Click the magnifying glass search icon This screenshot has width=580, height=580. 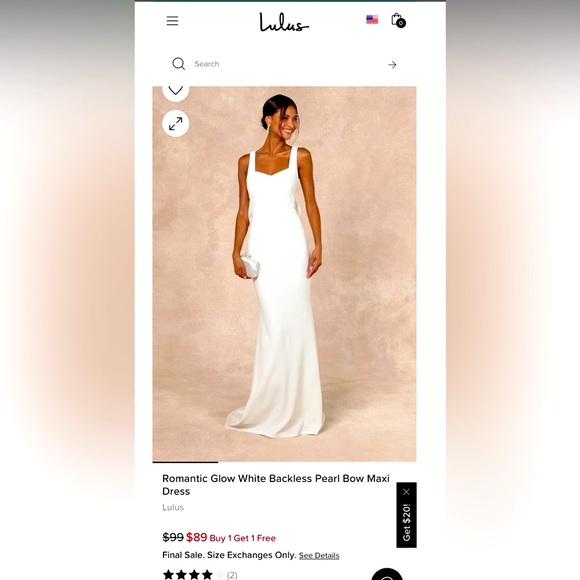179,64
